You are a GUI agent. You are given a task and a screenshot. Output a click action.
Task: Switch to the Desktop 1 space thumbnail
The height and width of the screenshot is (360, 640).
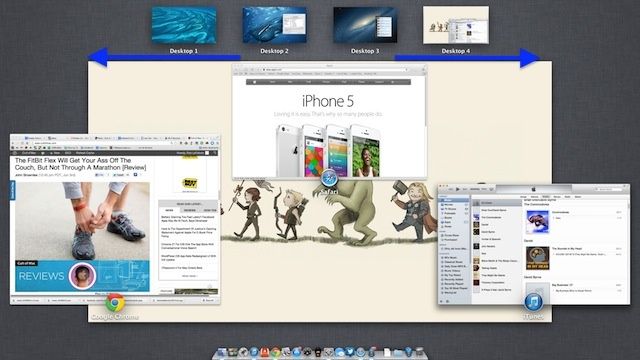pos(184,25)
